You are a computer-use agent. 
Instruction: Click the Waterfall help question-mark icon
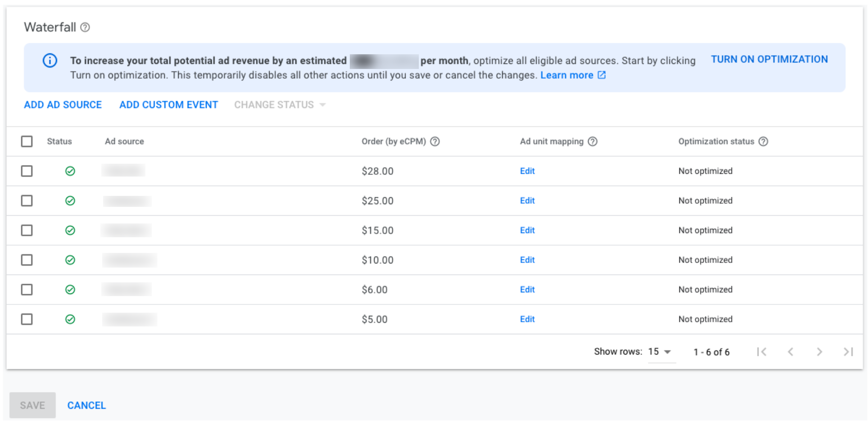click(x=85, y=28)
